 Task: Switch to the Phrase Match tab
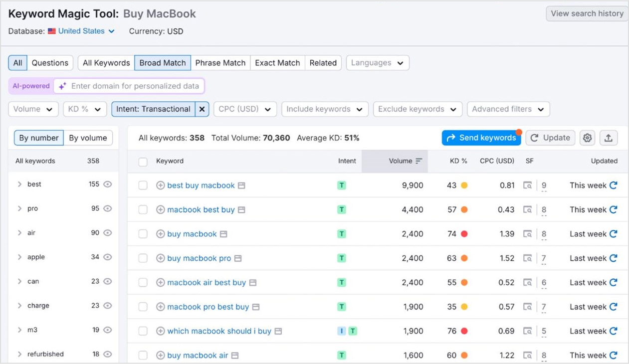click(220, 63)
